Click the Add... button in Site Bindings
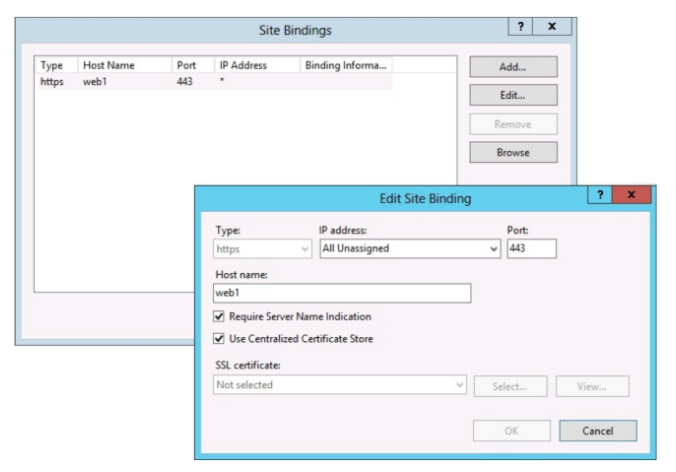This screenshot has height=472, width=676. click(513, 67)
